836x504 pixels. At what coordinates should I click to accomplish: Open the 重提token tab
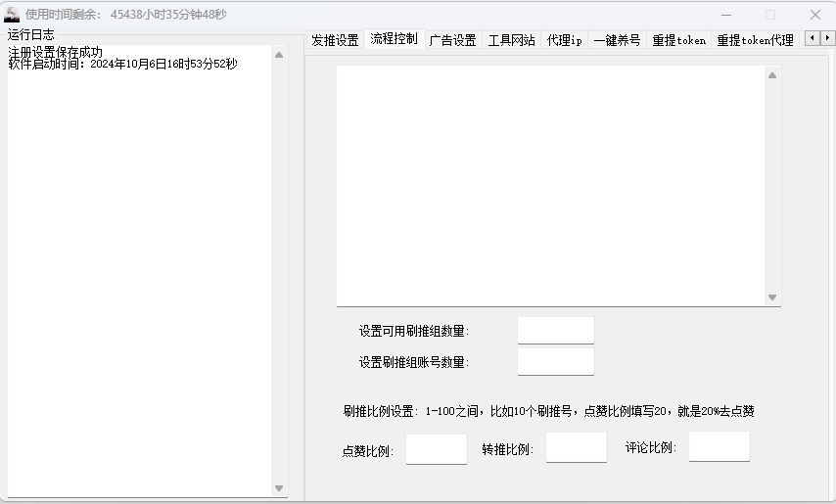coord(678,40)
